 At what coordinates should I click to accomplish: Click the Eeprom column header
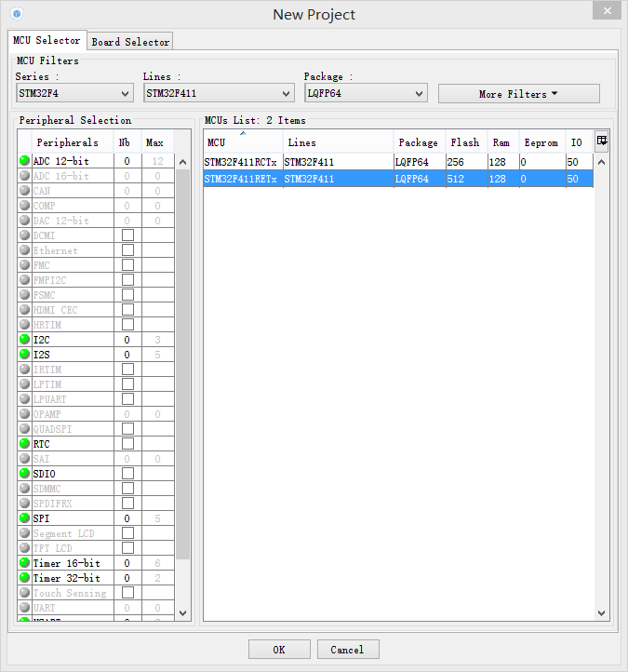coord(541,141)
